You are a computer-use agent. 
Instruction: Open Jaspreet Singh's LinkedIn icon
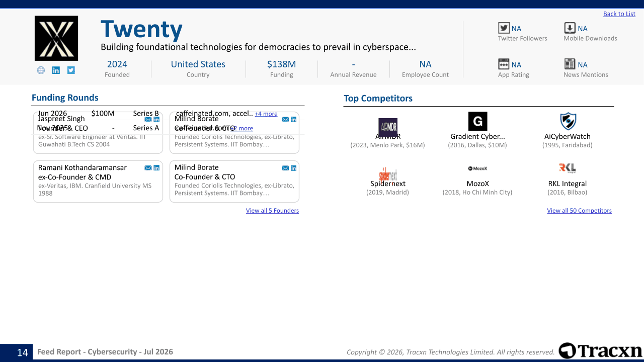156,120
